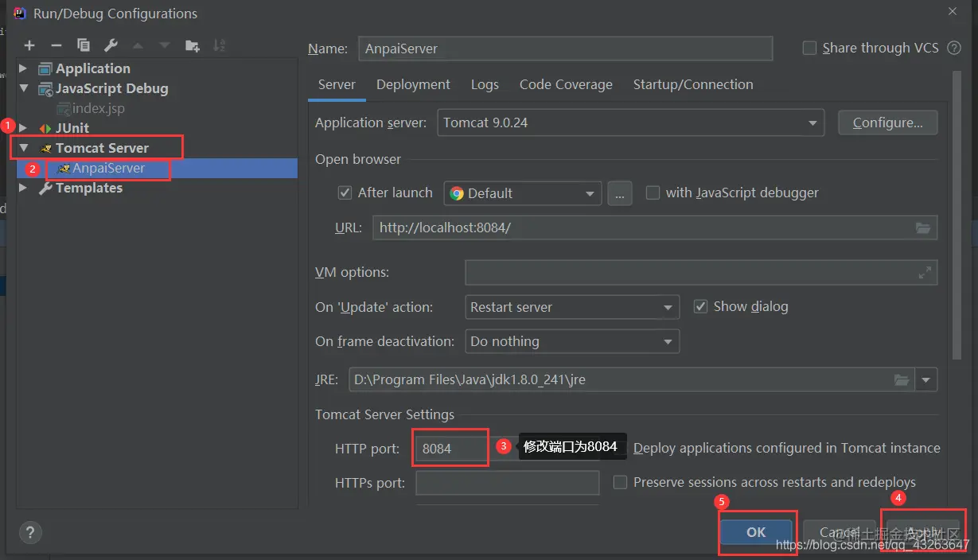Open the JRE dropdown arrow
978x560 pixels.
pyautogui.click(x=926, y=379)
